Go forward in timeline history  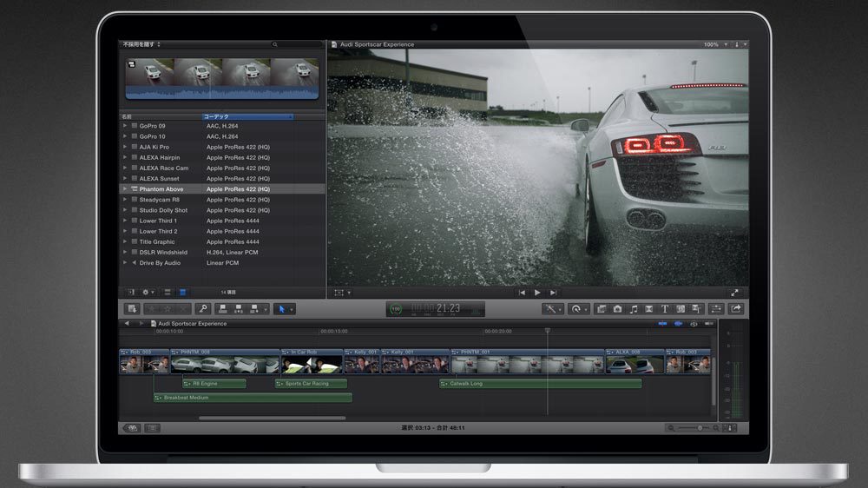[x=141, y=324]
